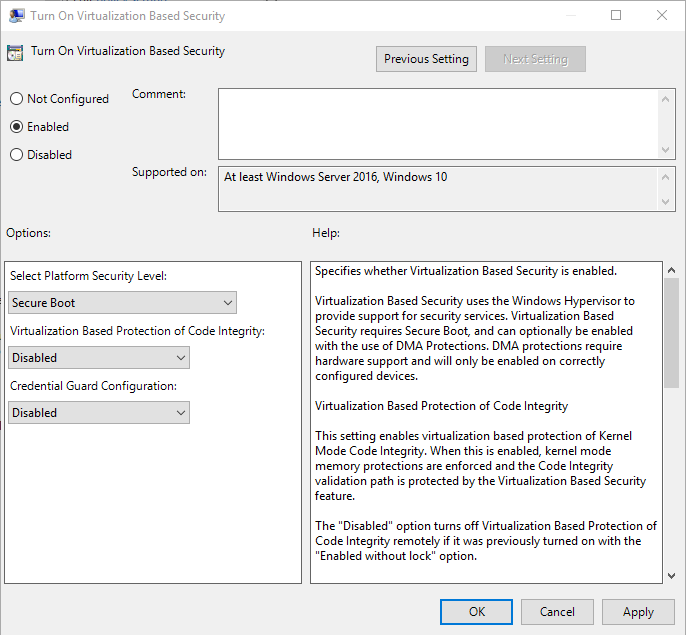Choose the Enabled radio button
The height and width of the screenshot is (635, 686).
coord(16,127)
